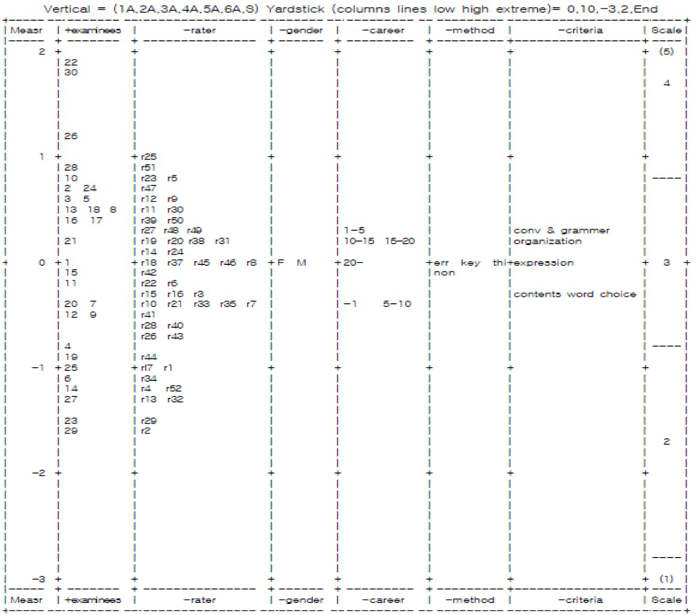
Task: Select examinee number 22
Action: click(71, 62)
